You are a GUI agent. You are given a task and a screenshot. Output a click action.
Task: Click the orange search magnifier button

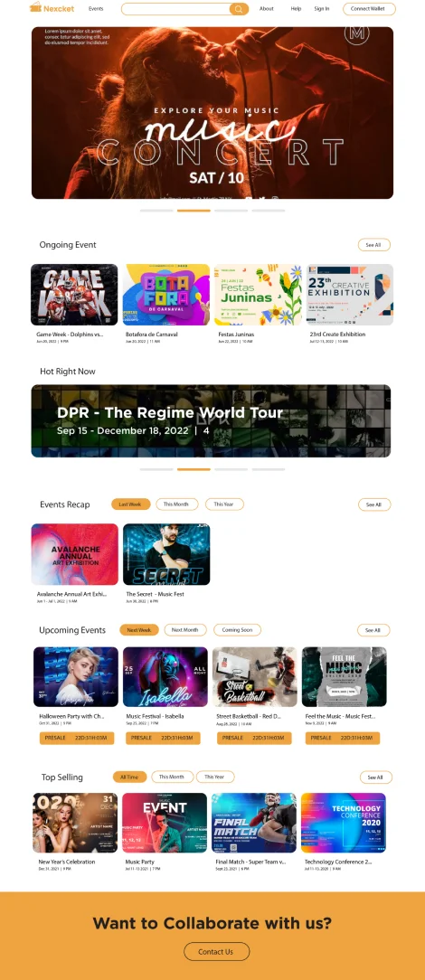(x=239, y=9)
